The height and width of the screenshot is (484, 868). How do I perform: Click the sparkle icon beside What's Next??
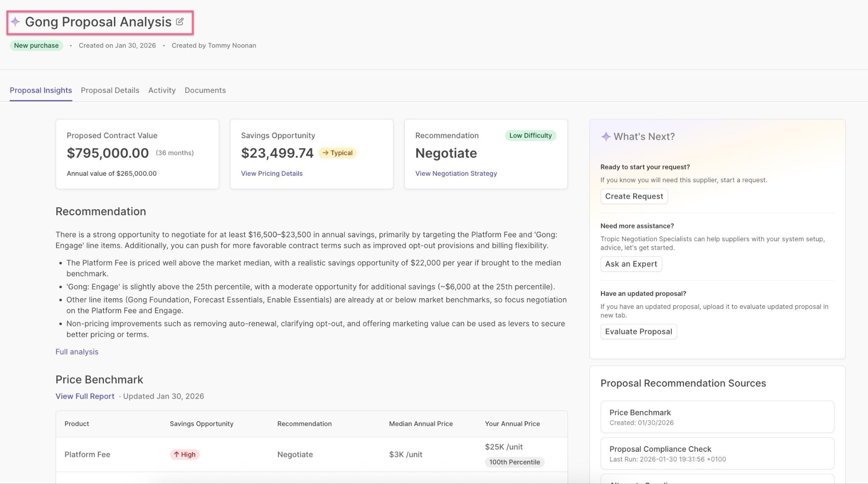pyautogui.click(x=606, y=136)
